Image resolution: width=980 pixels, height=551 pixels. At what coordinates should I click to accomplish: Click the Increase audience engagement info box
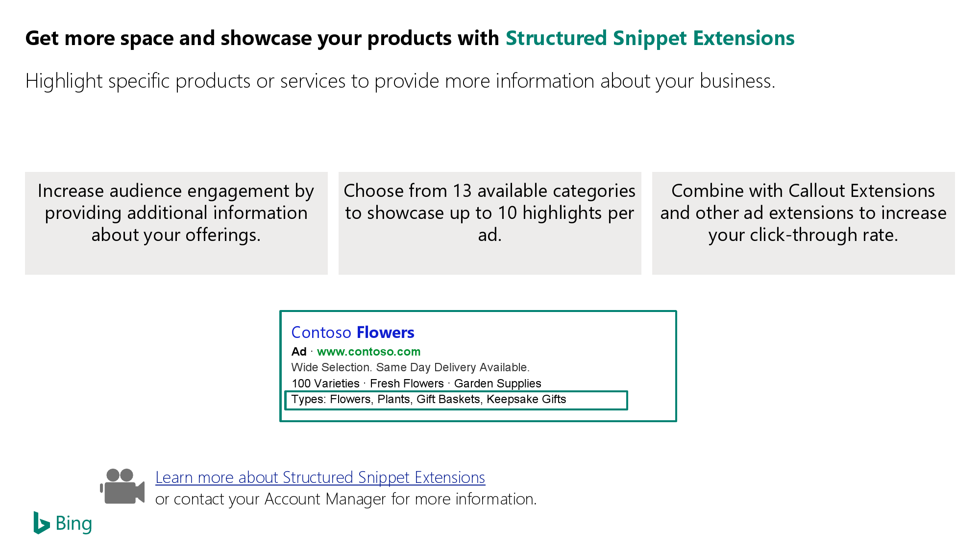[x=176, y=223]
